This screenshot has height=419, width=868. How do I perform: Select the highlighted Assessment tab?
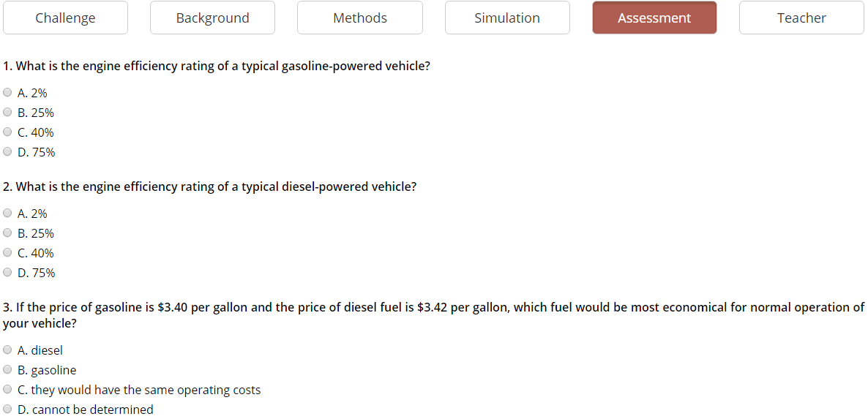(x=654, y=18)
